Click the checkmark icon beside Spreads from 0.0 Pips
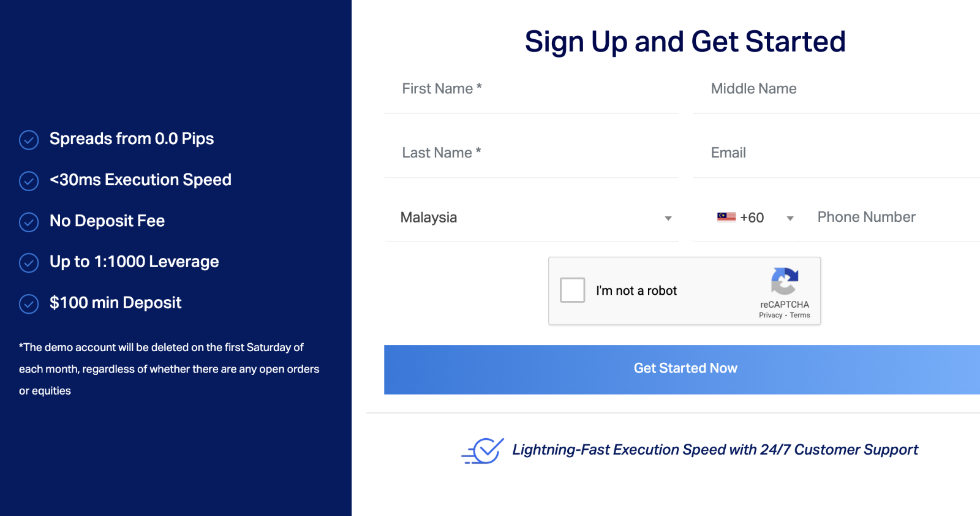980x516 pixels. pos(29,140)
